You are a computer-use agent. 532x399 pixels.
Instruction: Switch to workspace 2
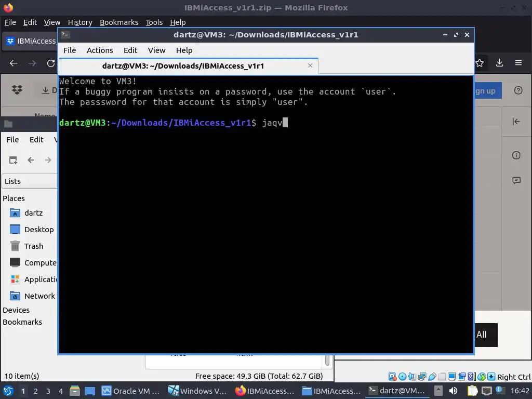36,391
